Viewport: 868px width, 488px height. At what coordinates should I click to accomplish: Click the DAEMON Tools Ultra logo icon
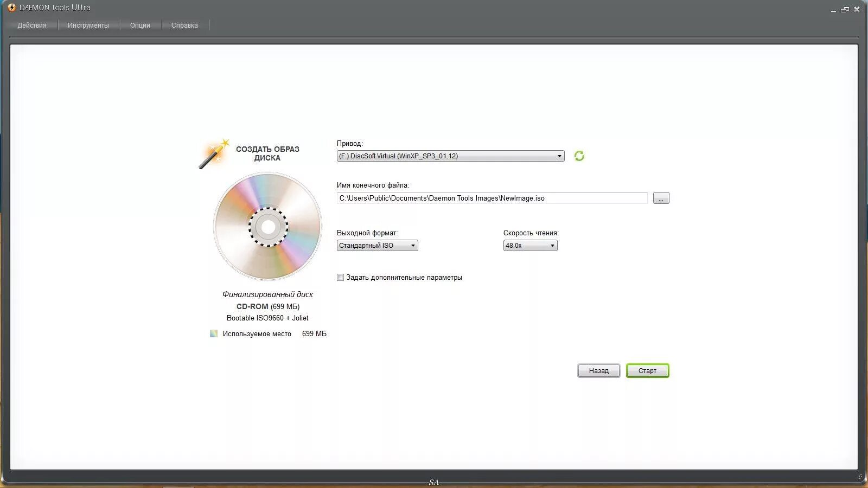12,8
